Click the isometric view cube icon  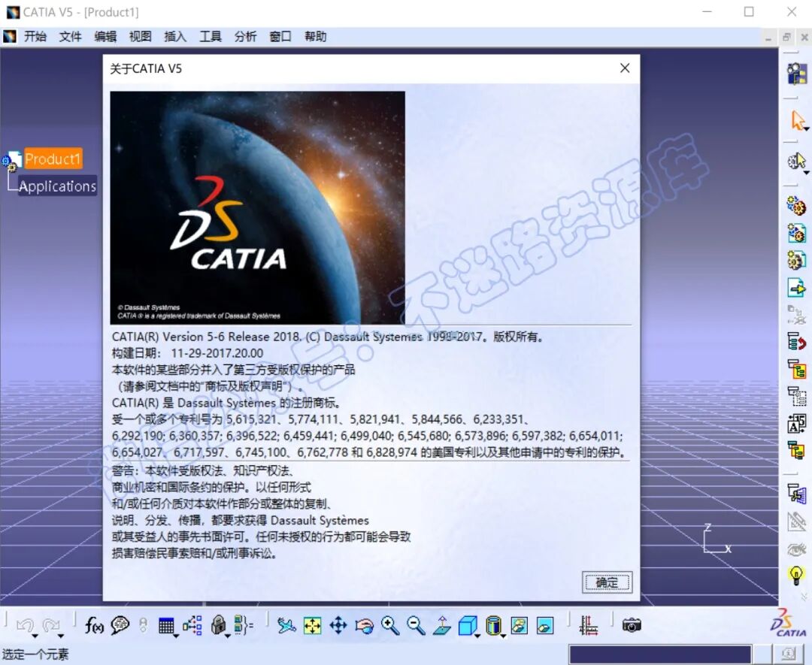click(467, 625)
